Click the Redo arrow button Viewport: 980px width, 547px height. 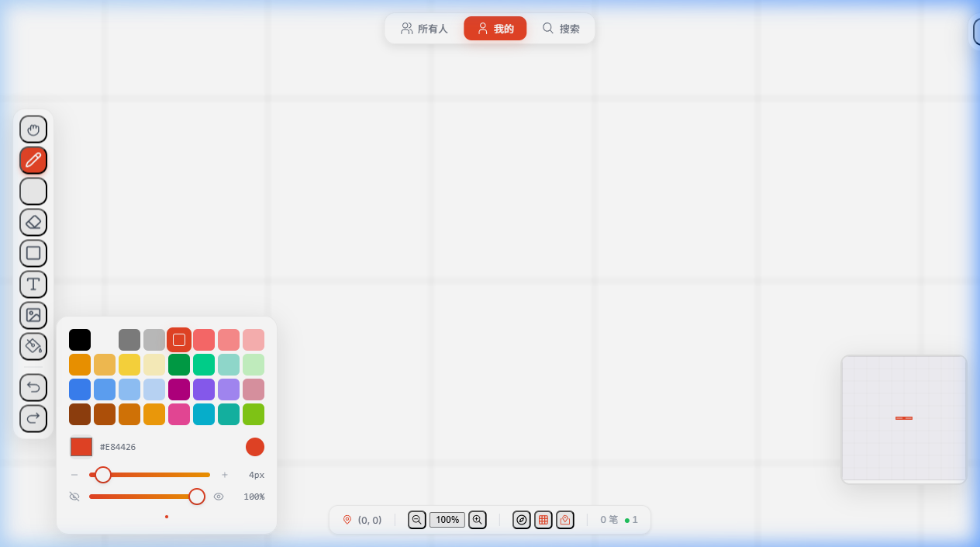pyautogui.click(x=33, y=418)
